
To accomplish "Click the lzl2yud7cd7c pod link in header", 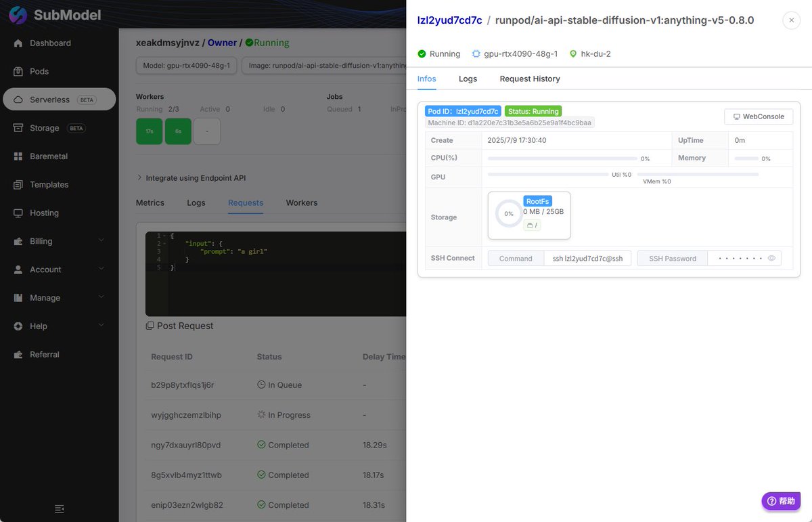I will (x=450, y=20).
